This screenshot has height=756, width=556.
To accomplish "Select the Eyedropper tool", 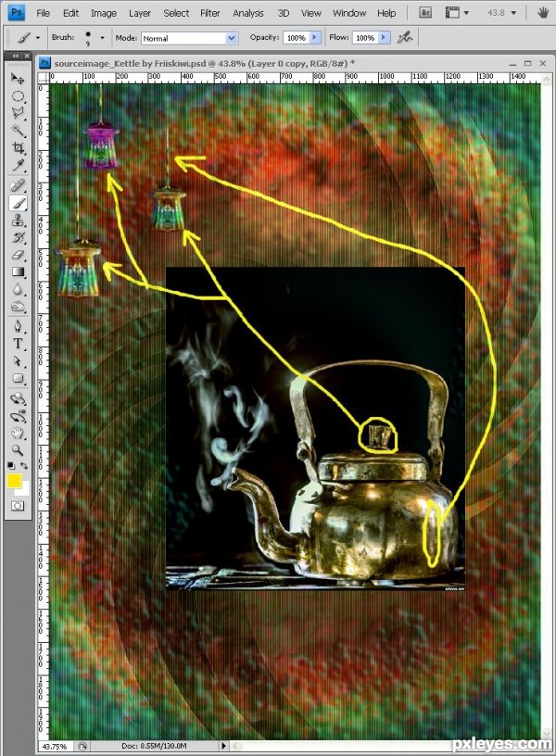I will 18,165.
